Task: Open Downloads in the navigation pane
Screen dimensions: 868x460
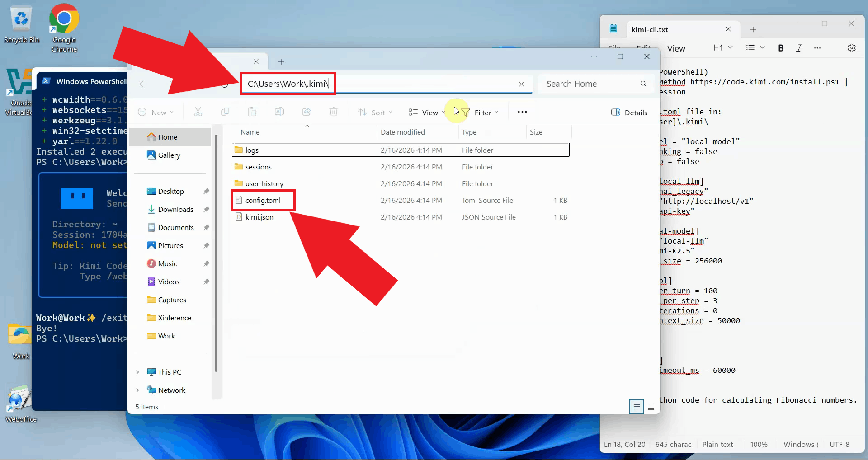Action: 175,209
